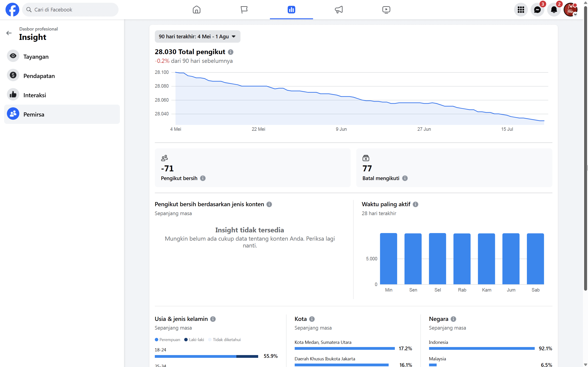The width and height of the screenshot is (588, 367).
Task: Click info icon next to Total pengikut
Action: pos(231,52)
